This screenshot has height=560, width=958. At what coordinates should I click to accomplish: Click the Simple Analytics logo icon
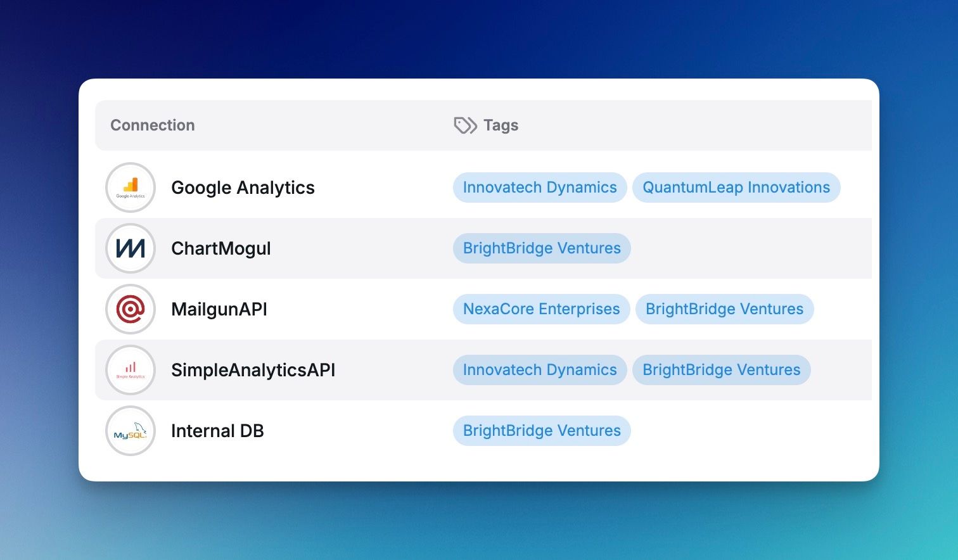(x=131, y=370)
